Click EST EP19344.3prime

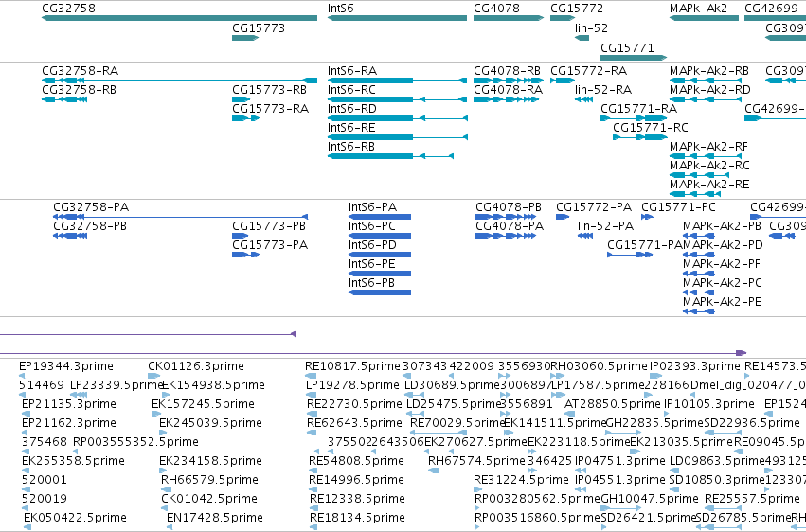coord(22,376)
